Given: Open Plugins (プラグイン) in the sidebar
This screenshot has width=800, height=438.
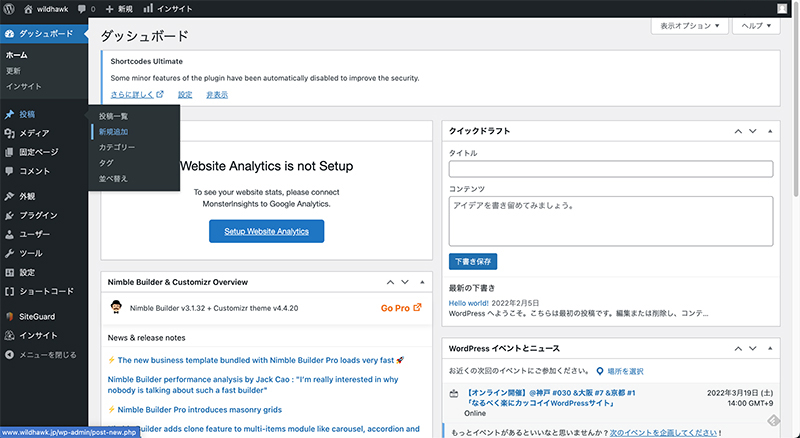Looking at the screenshot, I should click(38, 215).
